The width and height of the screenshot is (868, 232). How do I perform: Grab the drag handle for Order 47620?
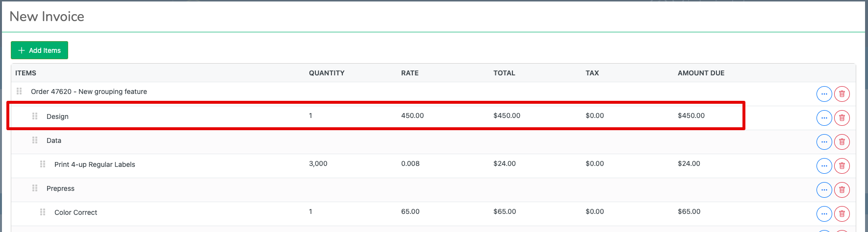point(19,91)
